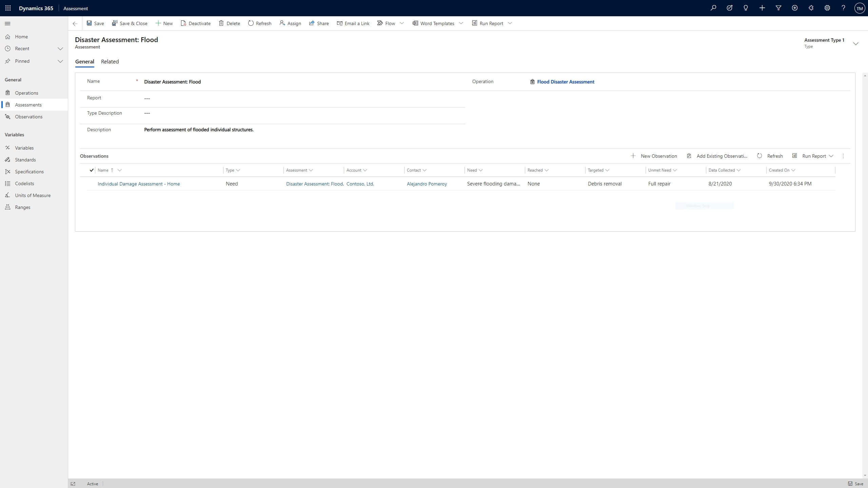Toggle the General tab view

(84, 61)
